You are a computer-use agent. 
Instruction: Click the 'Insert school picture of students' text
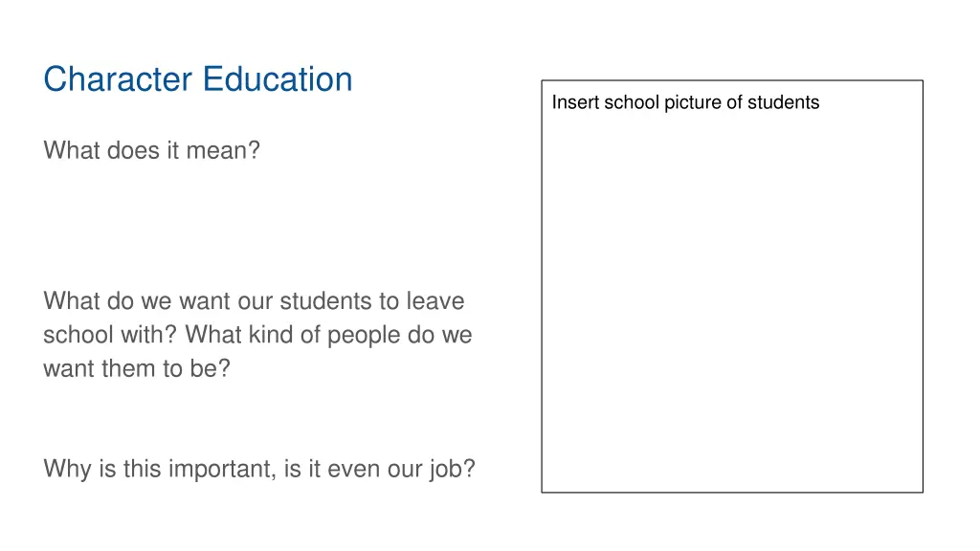tap(685, 102)
